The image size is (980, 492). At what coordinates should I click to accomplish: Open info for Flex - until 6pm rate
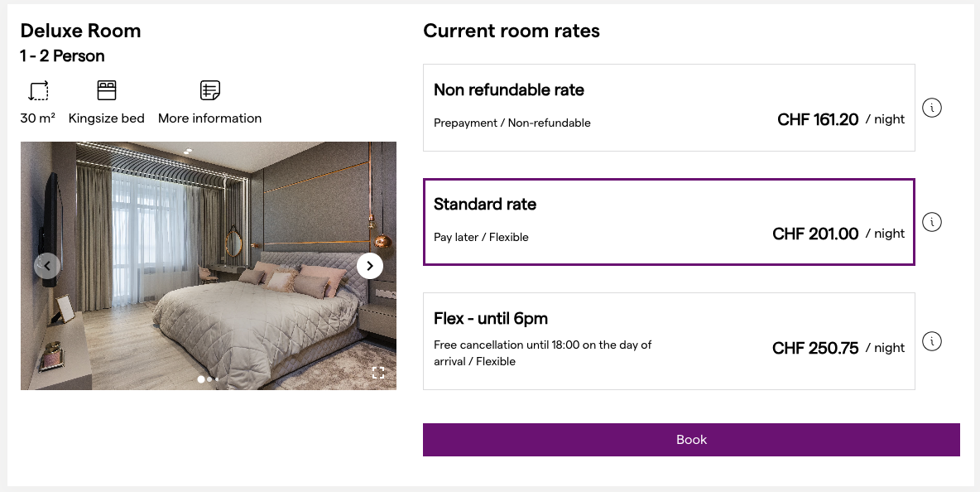click(x=932, y=341)
